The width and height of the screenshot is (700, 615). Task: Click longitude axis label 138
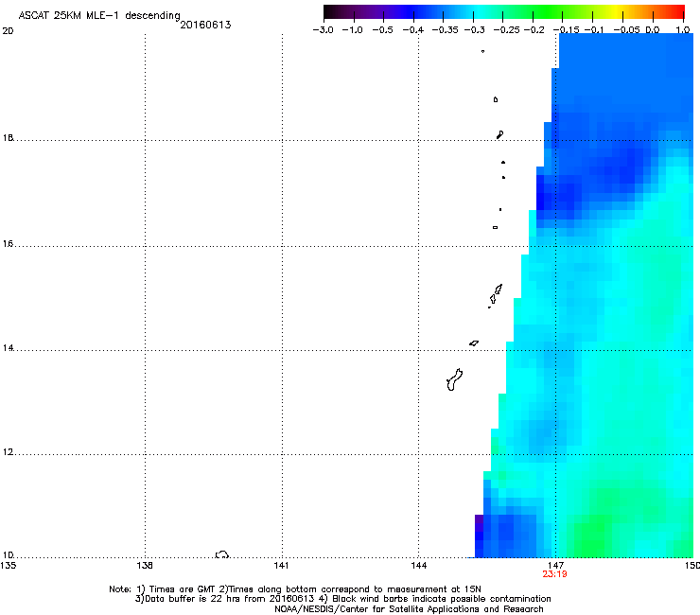[x=145, y=566]
